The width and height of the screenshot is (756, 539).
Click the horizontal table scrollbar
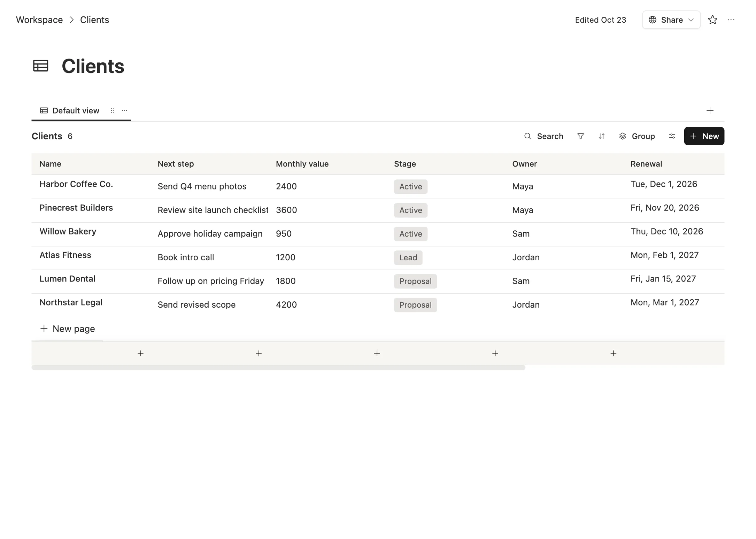click(278, 368)
